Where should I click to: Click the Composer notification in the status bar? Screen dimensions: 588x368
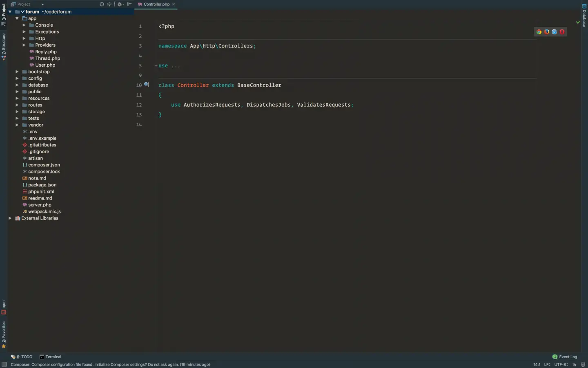[x=110, y=365]
